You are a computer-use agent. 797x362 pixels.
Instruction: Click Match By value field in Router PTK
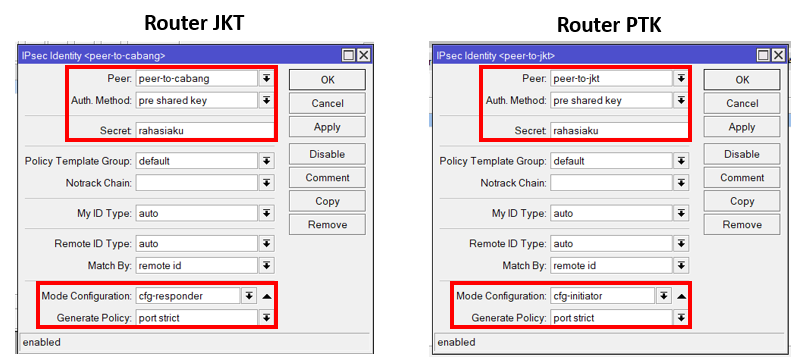pyautogui.click(x=611, y=265)
